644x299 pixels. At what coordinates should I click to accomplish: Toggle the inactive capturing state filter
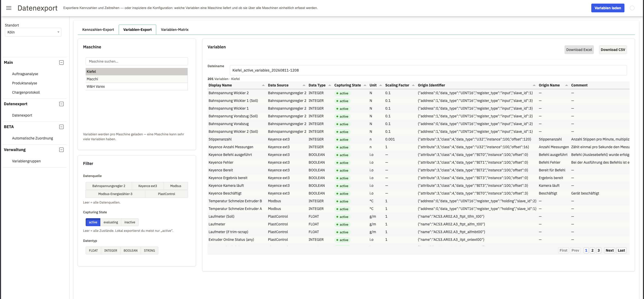[130, 222]
